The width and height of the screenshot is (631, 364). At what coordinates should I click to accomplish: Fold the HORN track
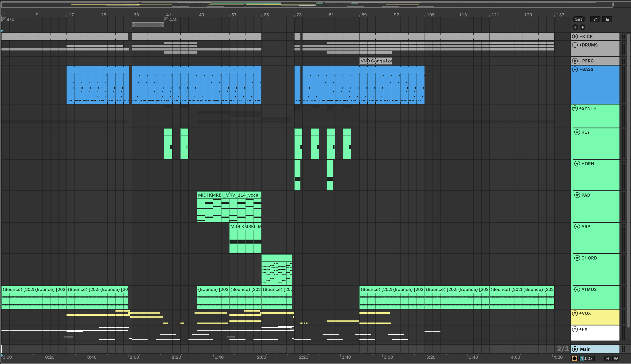tap(577, 164)
